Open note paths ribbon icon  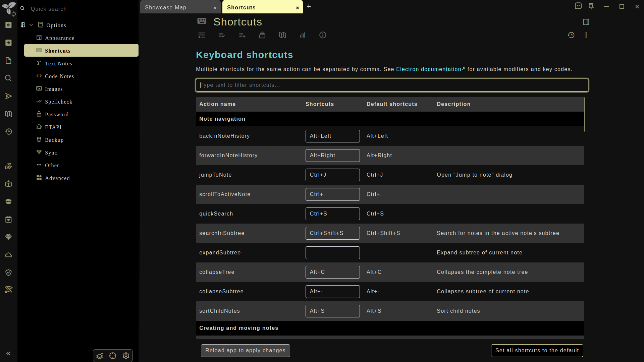(262, 35)
